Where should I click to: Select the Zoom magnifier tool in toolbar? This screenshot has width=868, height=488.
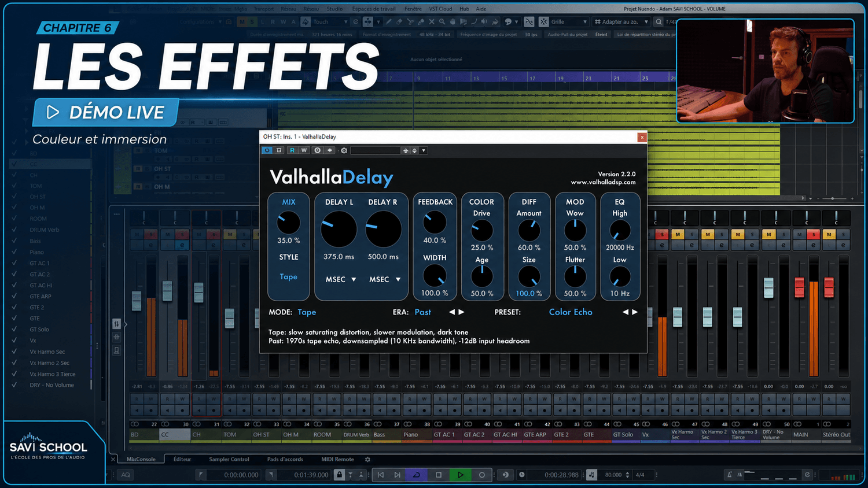[x=442, y=22]
